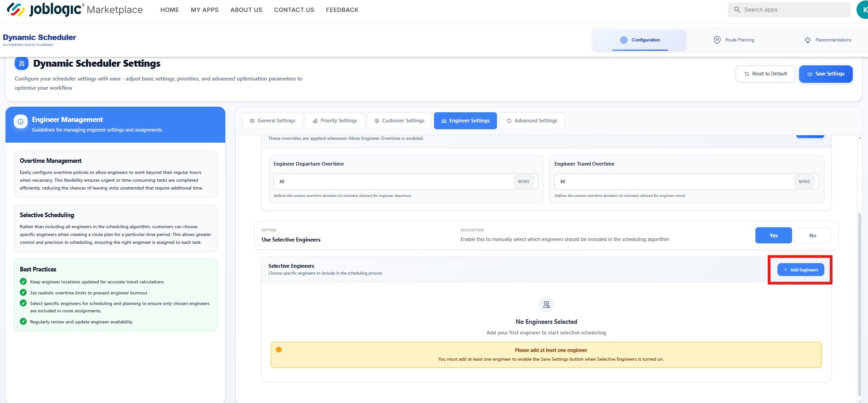Screen dimensions: 868x403
Task: Click the Dynamic Scheduler app title
Action: pyautogui.click(x=40, y=37)
